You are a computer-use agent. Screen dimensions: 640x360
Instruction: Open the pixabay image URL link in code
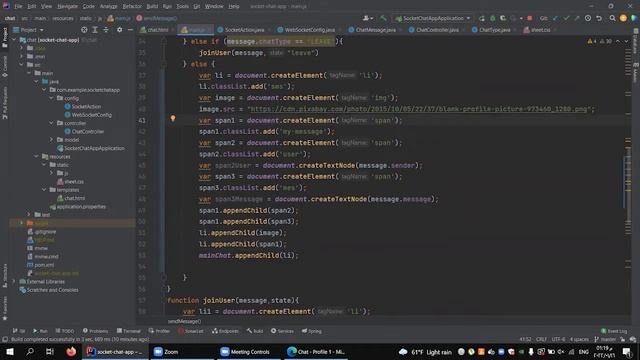pyautogui.click(x=419, y=109)
